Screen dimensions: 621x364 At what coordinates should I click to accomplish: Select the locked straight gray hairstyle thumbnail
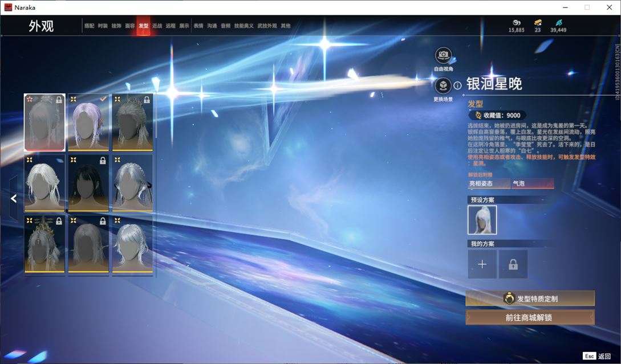point(88,244)
